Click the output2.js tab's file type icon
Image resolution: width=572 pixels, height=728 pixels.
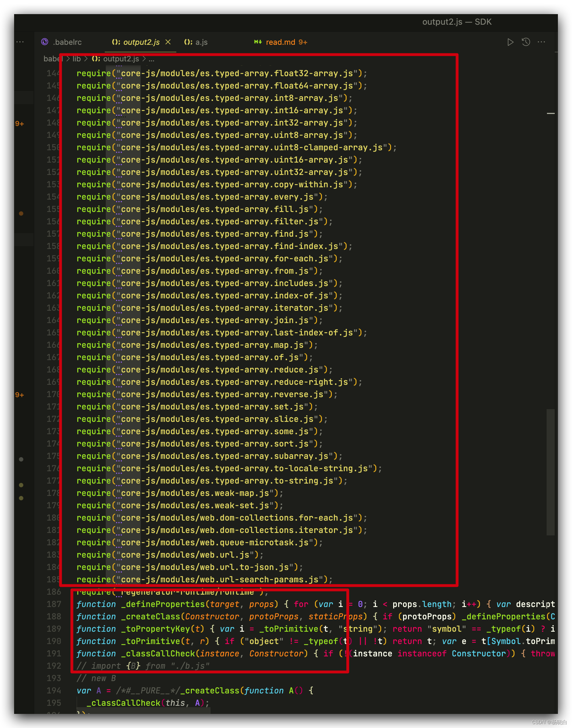click(x=116, y=42)
